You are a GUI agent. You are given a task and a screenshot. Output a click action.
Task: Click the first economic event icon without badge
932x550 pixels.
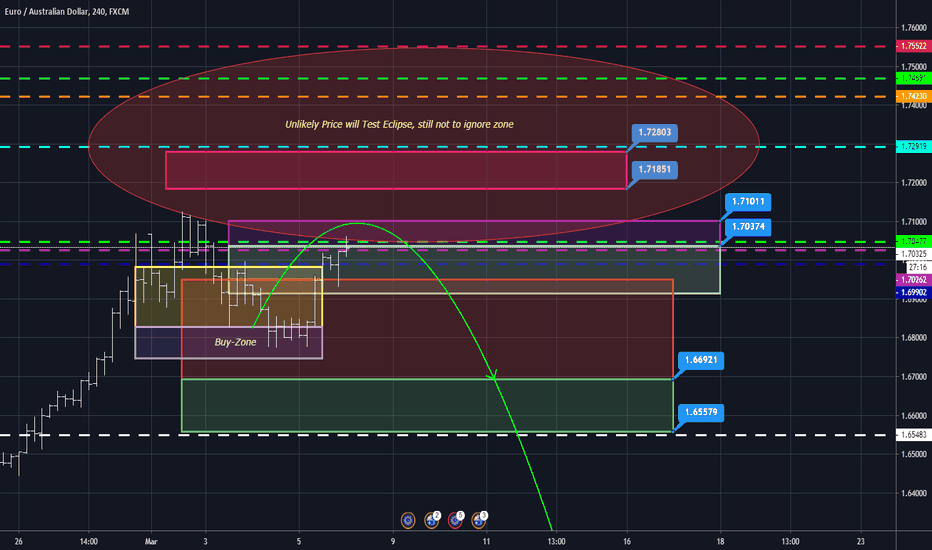pos(408,521)
